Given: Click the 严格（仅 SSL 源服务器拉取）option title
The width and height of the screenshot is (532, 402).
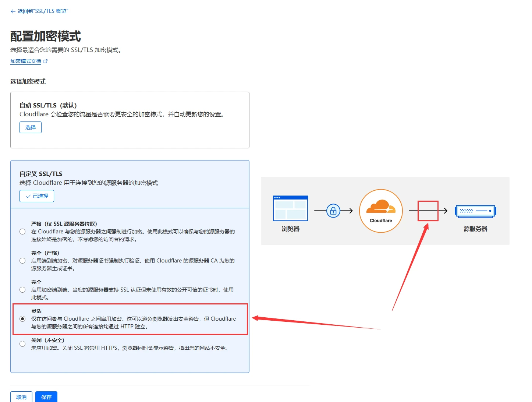Looking at the screenshot, I should [x=64, y=224].
